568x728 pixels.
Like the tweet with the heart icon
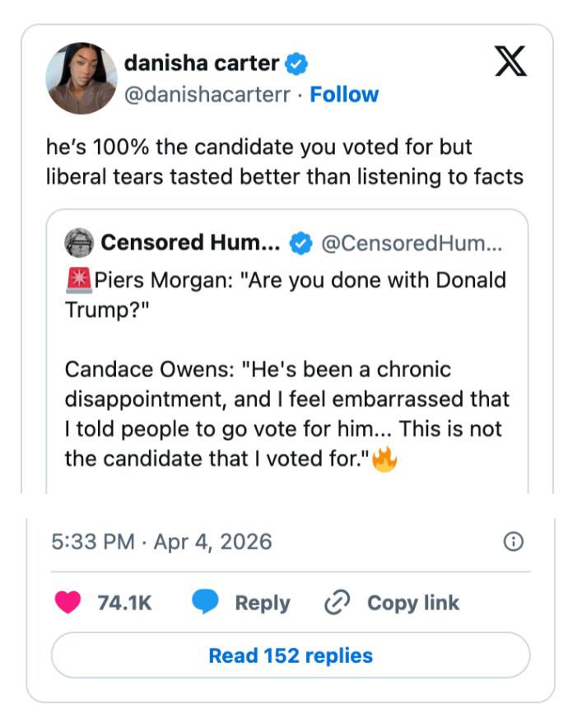tap(68, 603)
